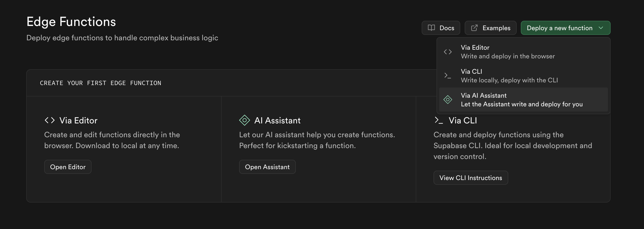Click the code brackets icon beside Via Editor card
The image size is (644, 229).
pyautogui.click(x=49, y=120)
